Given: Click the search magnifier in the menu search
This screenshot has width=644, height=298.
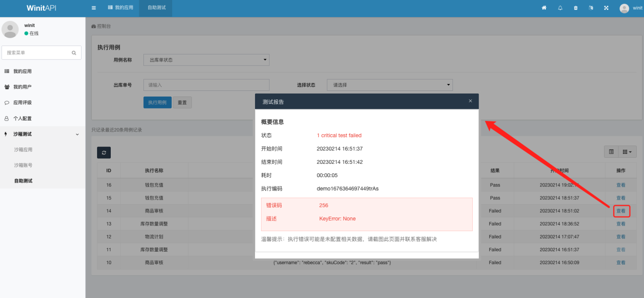Looking at the screenshot, I should pyautogui.click(x=74, y=53).
